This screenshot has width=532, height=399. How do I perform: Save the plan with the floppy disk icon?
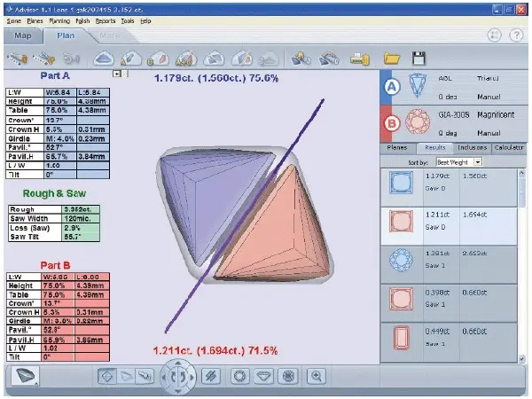(419, 59)
